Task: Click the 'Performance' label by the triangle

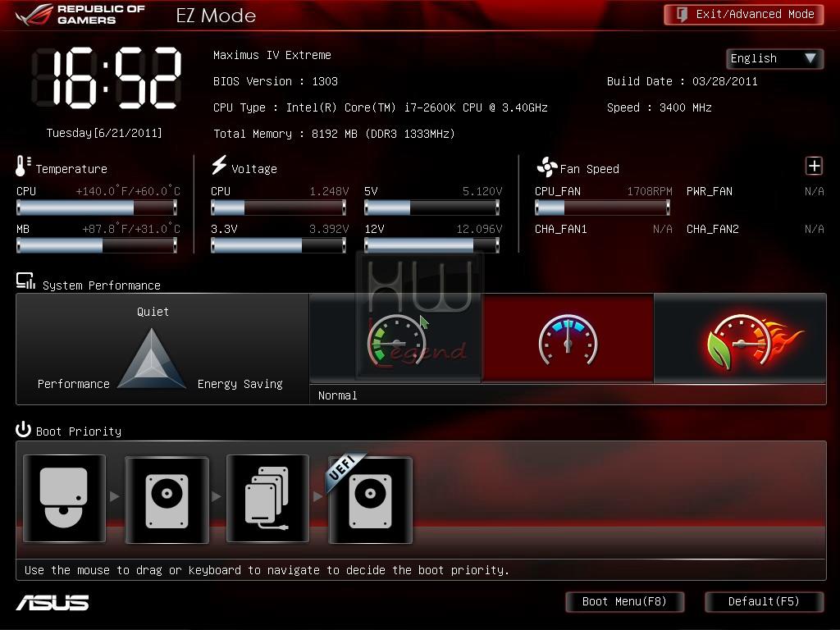Action: 73,384
